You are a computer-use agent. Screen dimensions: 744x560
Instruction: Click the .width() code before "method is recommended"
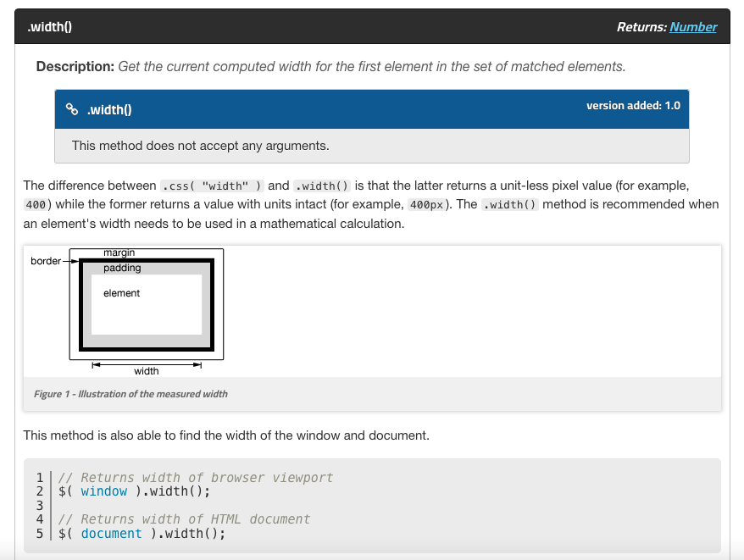point(509,204)
